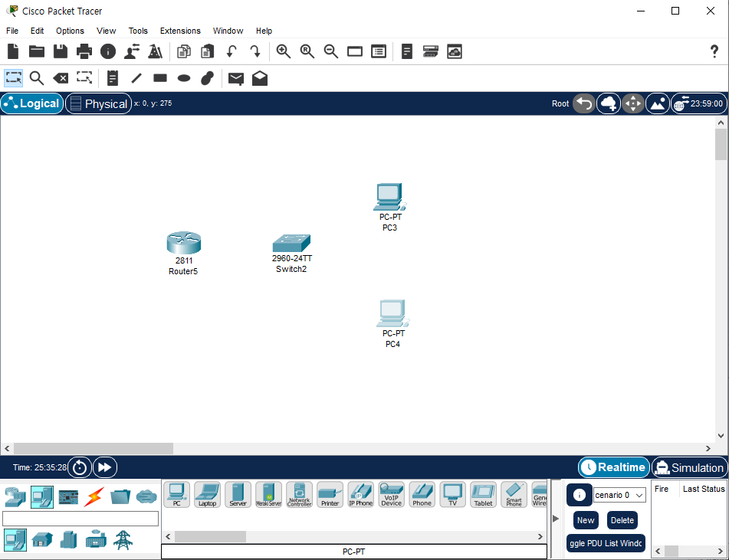Image resolution: width=729 pixels, height=560 pixels.
Task: Select the Place Note tool
Action: pyautogui.click(x=113, y=78)
